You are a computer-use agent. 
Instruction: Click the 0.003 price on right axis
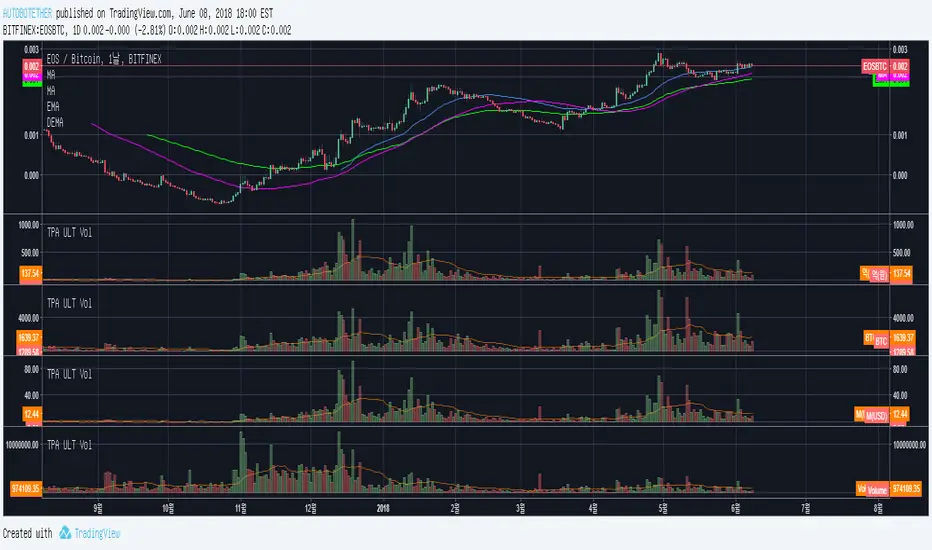tap(900, 49)
